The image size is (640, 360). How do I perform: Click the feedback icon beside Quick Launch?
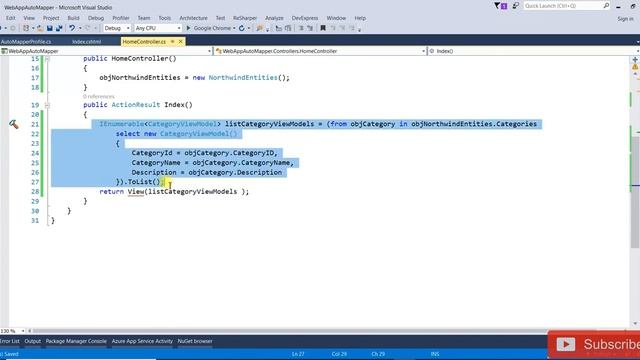(x=516, y=6)
